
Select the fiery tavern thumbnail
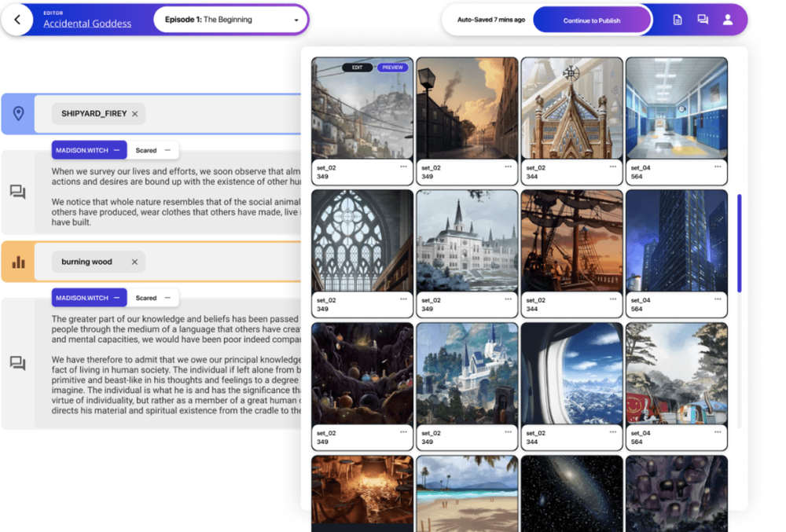click(362, 493)
